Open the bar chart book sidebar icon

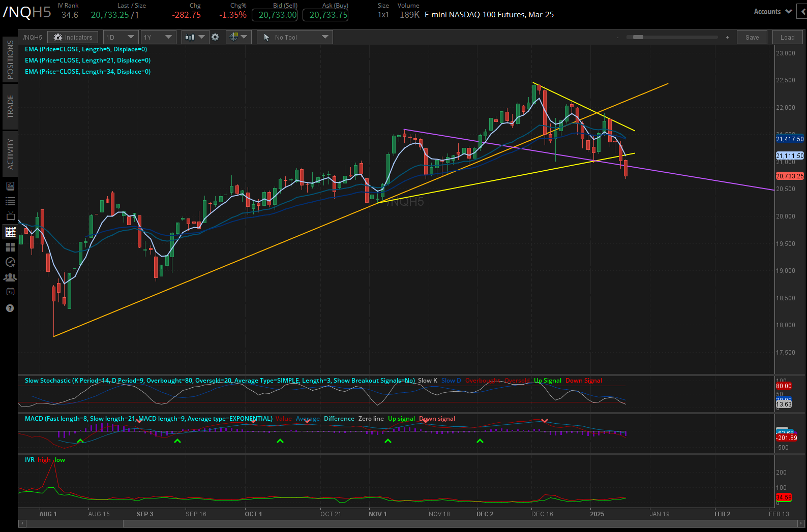[x=10, y=186]
